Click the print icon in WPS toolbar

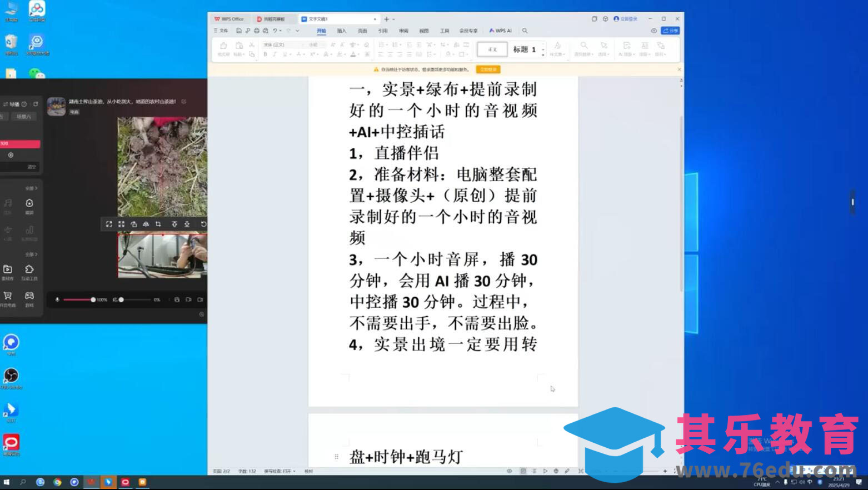coord(256,31)
